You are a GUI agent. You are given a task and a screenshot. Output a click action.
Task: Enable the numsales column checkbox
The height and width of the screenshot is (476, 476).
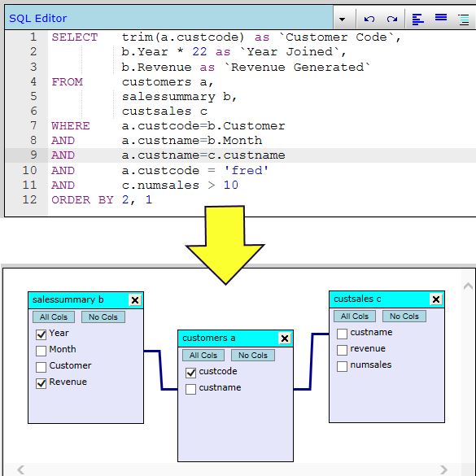click(342, 366)
